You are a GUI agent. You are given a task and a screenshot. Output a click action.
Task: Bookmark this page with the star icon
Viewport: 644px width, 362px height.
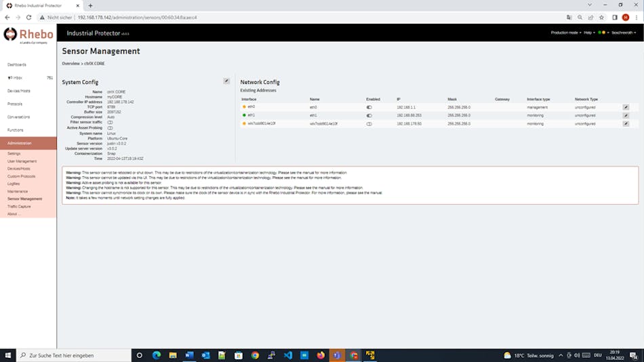[x=601, y=18]
